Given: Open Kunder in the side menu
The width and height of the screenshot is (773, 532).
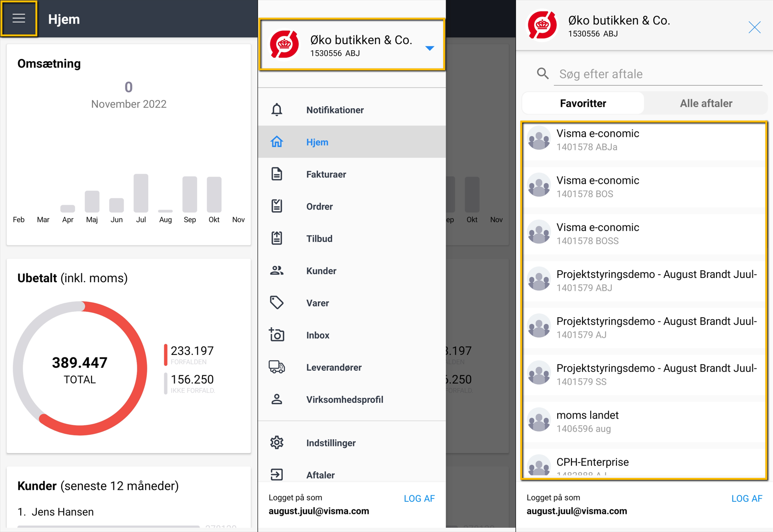Looking at the screenshot, I should click(x=352, y=270).
